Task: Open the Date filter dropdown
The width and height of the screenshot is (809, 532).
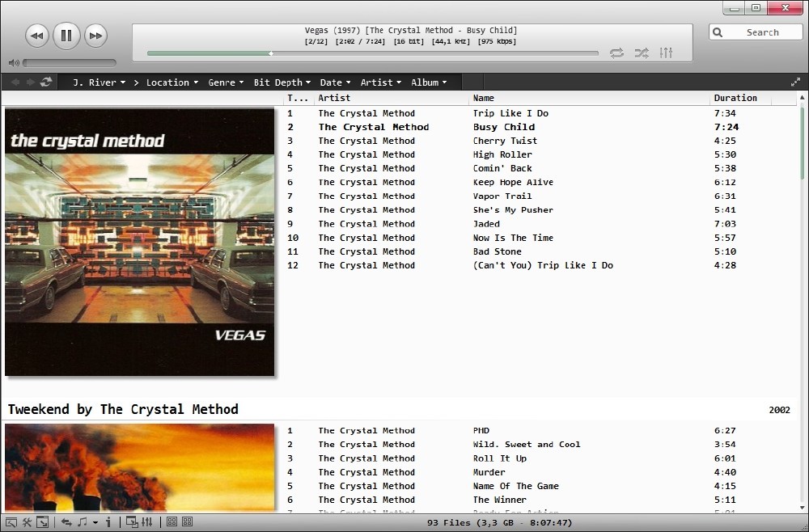Action: (x=336, y=82)
